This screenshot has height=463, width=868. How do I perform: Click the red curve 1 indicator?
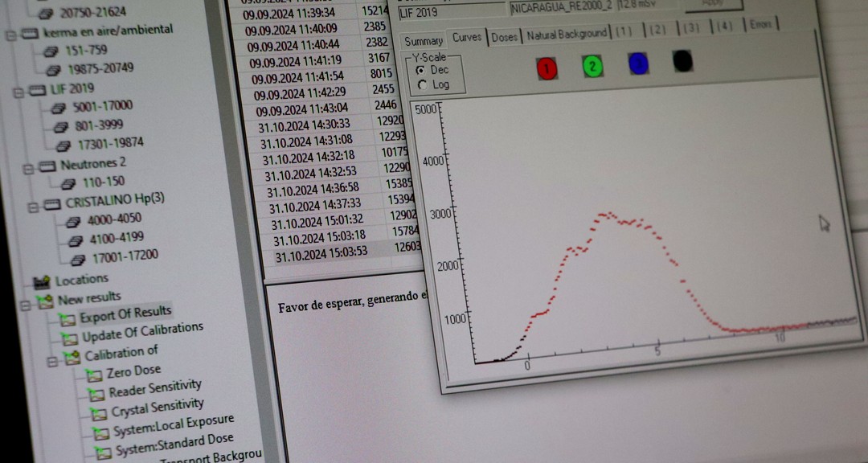coord(547,69)
